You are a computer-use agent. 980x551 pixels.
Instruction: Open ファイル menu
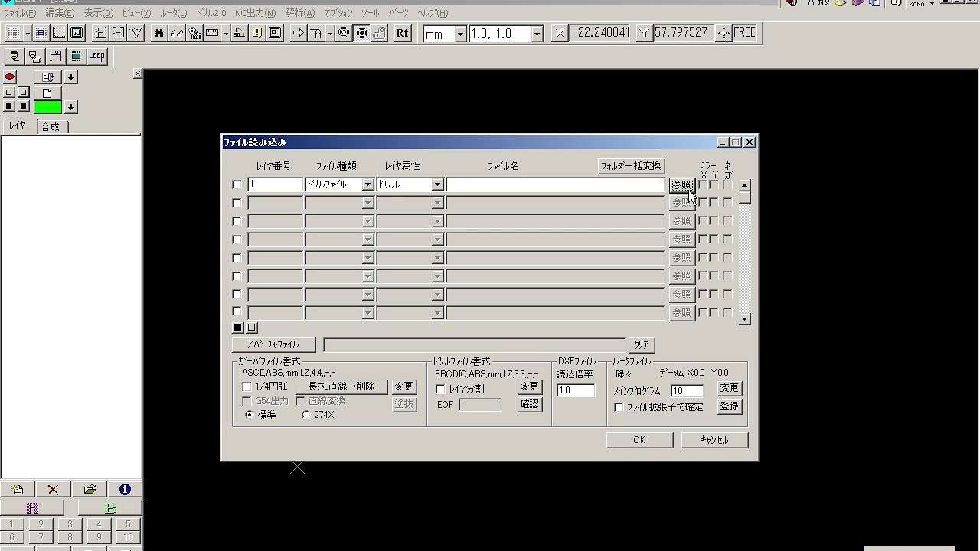point(20,13)
